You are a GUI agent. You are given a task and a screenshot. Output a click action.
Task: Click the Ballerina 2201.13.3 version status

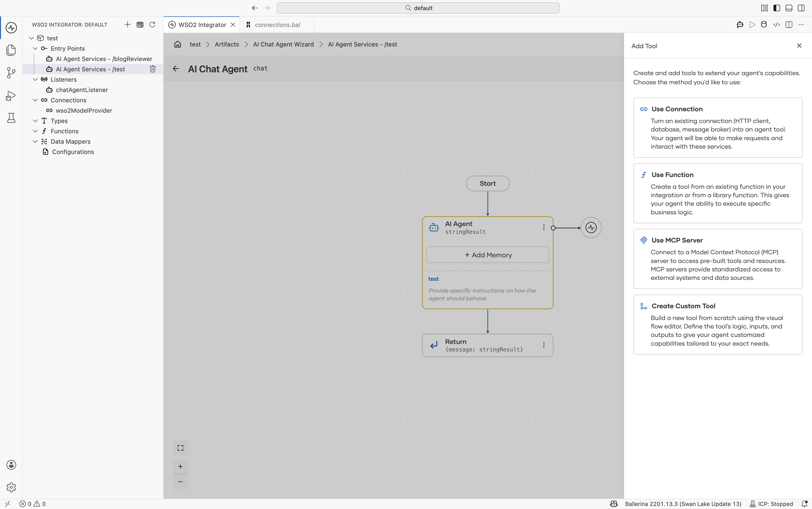(683, 504)
